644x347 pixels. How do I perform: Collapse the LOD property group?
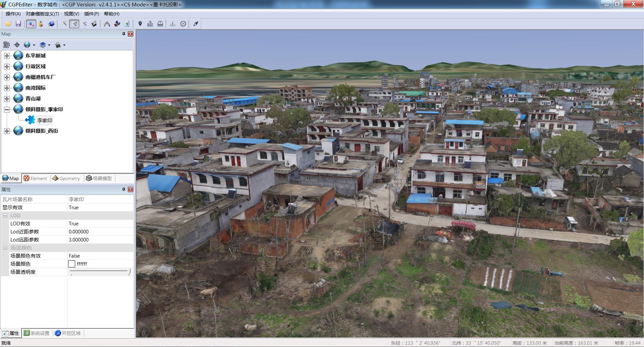[5, 216]
